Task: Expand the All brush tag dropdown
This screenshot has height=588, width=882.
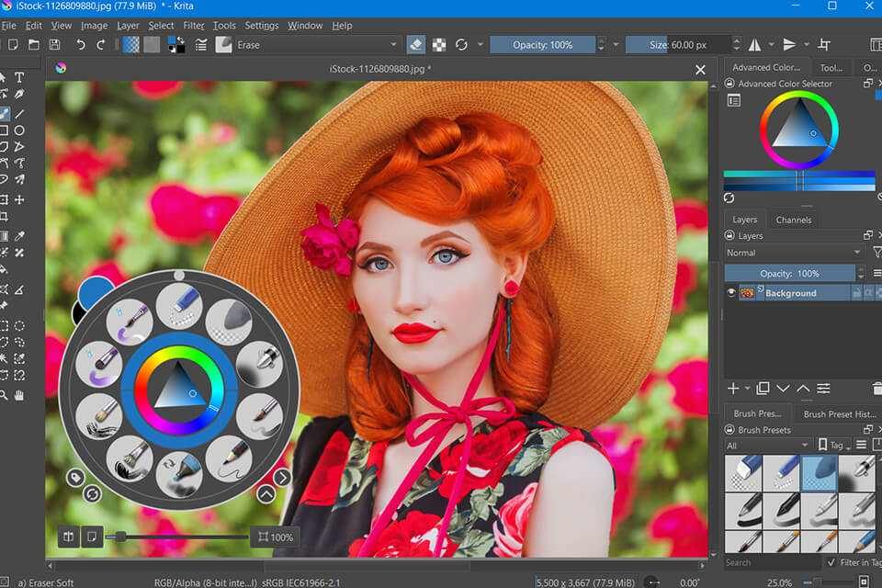Action: 767,446
